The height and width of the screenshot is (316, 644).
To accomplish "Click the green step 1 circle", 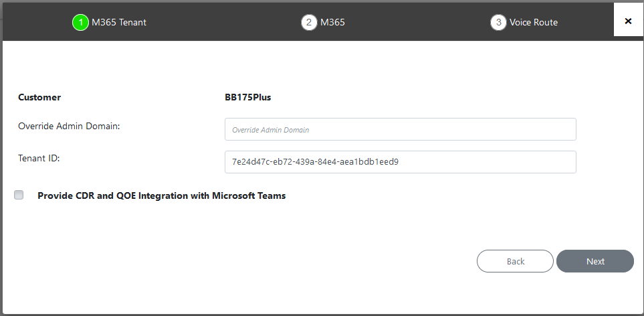I will point(80,22).
